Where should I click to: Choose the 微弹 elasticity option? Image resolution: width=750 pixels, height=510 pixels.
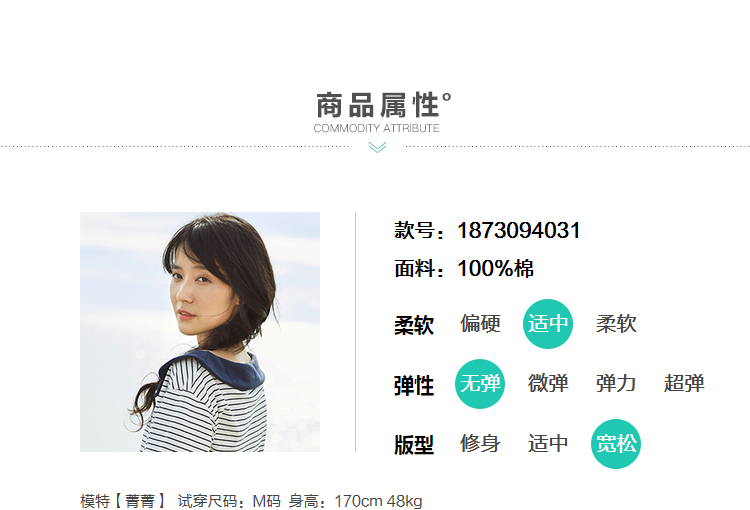tap(548, 384)
